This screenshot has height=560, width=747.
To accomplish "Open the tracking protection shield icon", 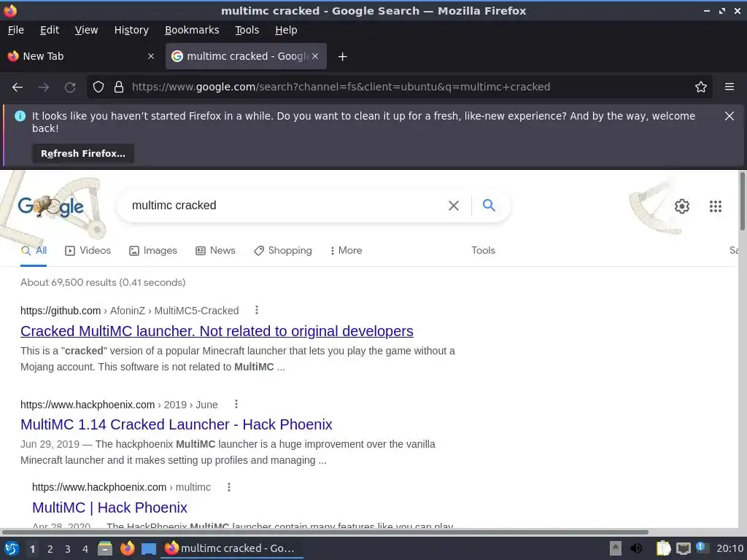I will [98, 87].
